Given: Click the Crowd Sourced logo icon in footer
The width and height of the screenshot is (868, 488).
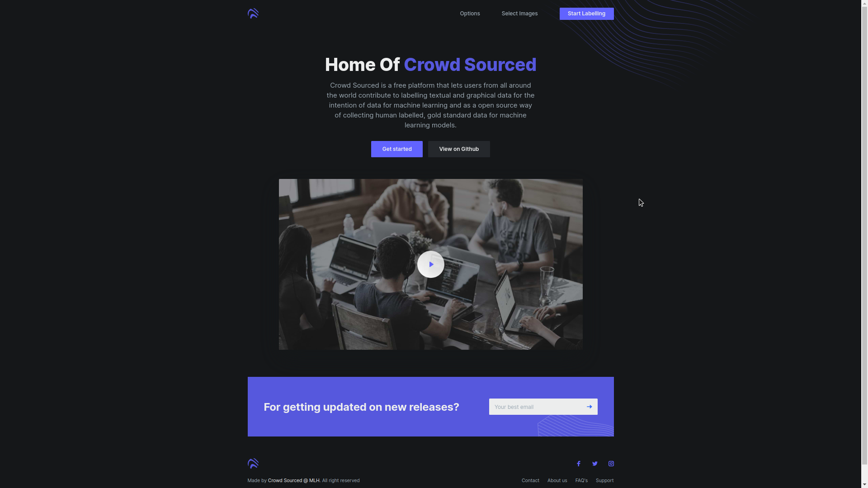Looking at the screenshot, I should tap(253, 464).
